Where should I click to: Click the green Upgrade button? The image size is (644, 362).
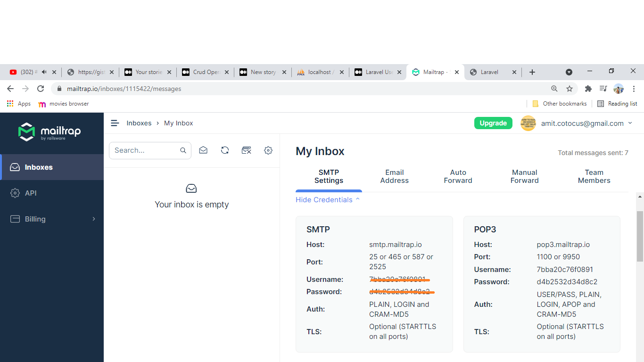493,123
